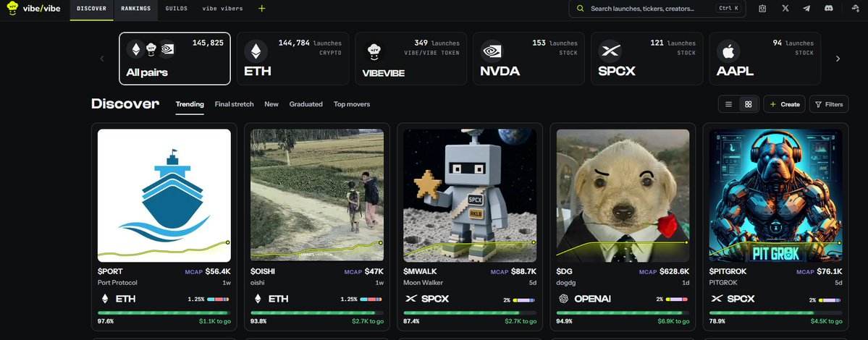Viewport: 868px width, 340px height.
Task: Click the $DG 2% color fee bar
Action: coord(676,299)
